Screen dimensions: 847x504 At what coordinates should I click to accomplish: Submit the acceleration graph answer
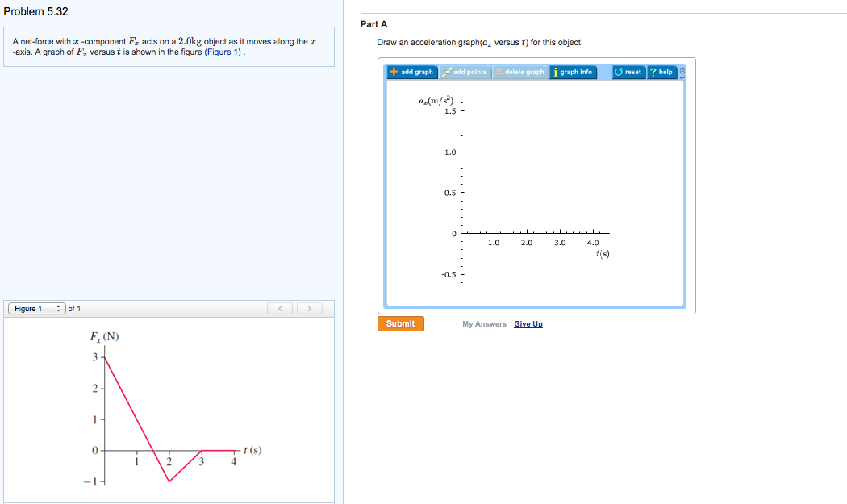click(x=401, y=323)
